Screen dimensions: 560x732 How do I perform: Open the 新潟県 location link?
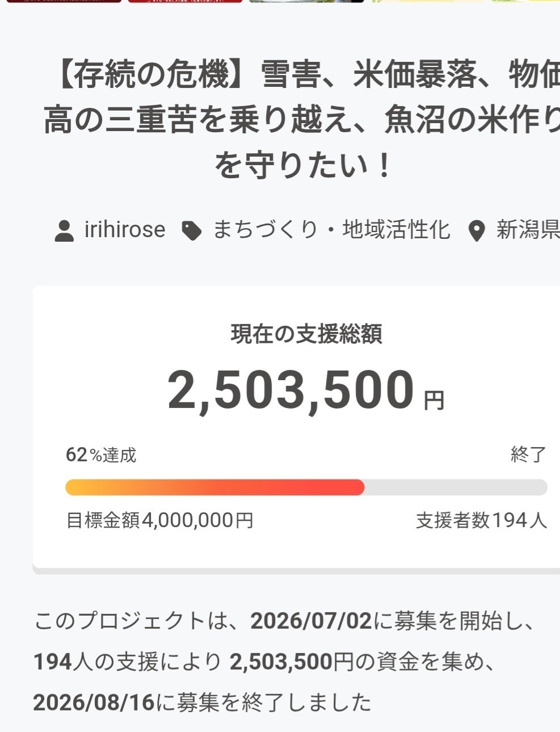[528, 230]
